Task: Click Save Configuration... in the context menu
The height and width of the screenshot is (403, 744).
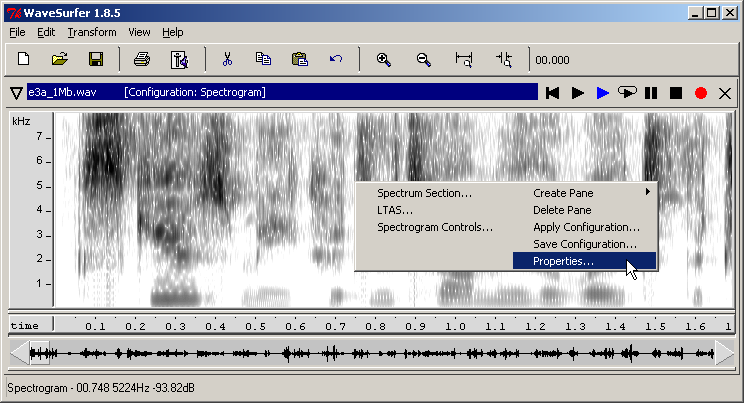Action: coord(584,244)
